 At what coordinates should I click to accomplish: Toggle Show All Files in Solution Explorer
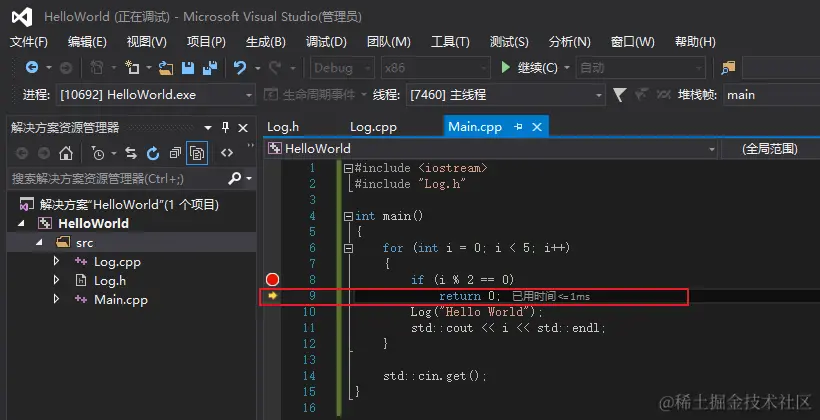(x=197, y=153)
